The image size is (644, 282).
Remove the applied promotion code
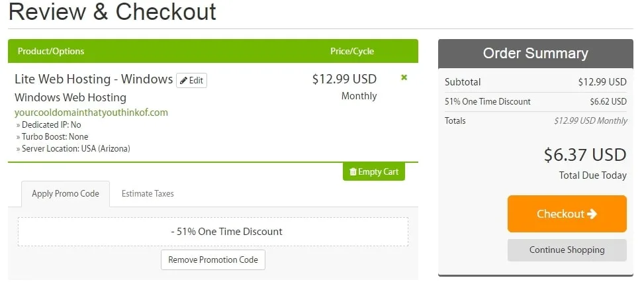212,260
